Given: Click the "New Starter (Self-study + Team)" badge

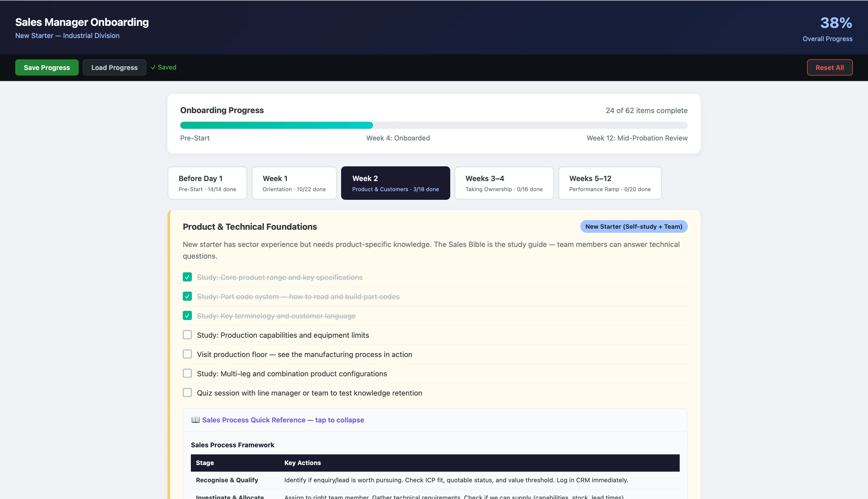Looking at the screenshot, I should (x=633, y=226).
